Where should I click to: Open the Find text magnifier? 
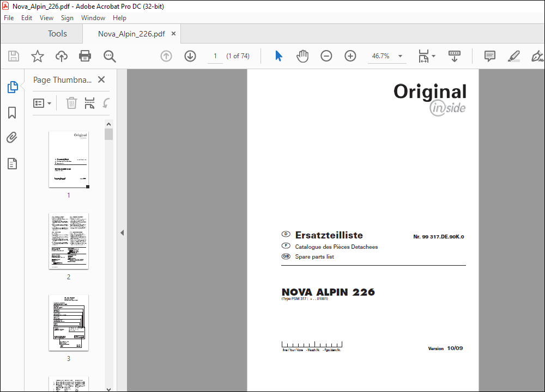pyautogui.click(x=110, y=56)
